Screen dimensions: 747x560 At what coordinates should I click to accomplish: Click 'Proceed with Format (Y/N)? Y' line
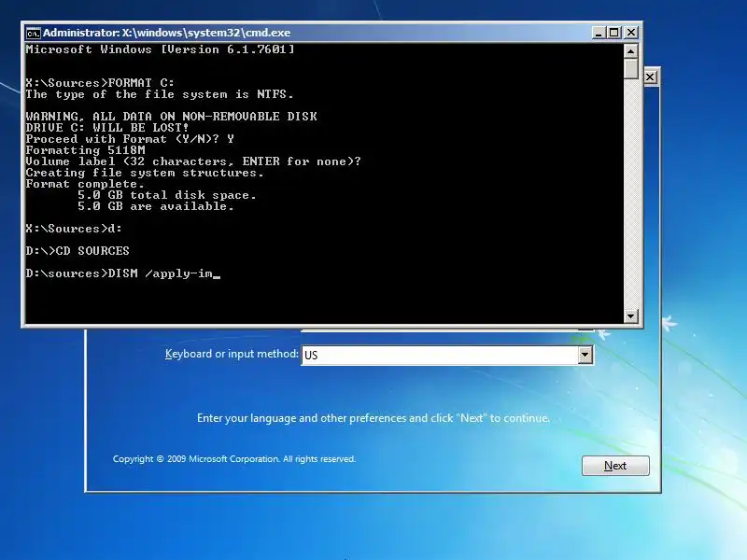pyautogui.click(x=130, y=139)
